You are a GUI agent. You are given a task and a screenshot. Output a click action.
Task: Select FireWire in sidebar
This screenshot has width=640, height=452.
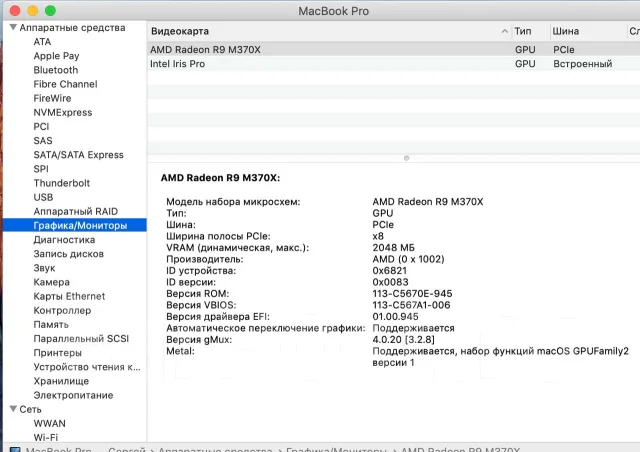[52, 98]
